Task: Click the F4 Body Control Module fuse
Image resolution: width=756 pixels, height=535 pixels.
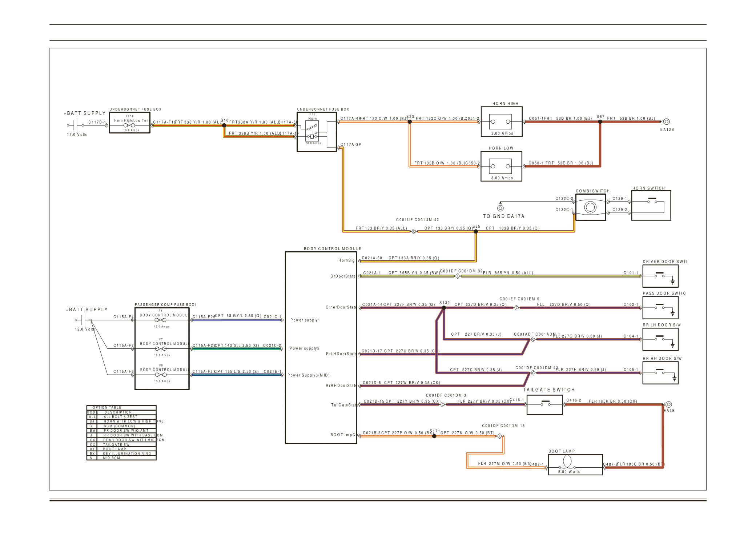Action: coord(160,320)
